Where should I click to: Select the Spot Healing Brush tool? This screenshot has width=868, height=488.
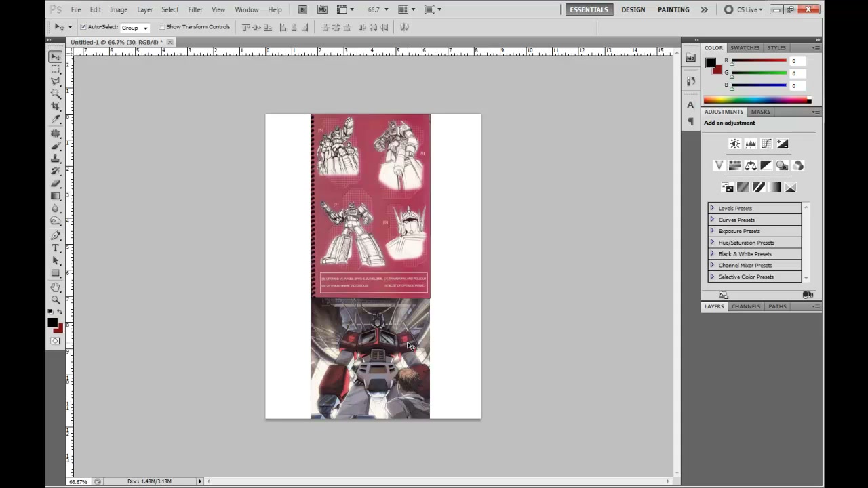tap(56, 134)
